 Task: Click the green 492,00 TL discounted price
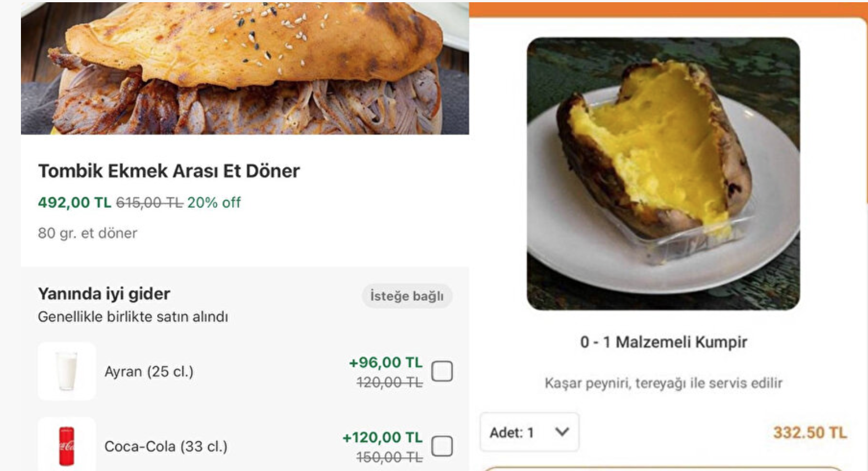(x=74, y=202)
